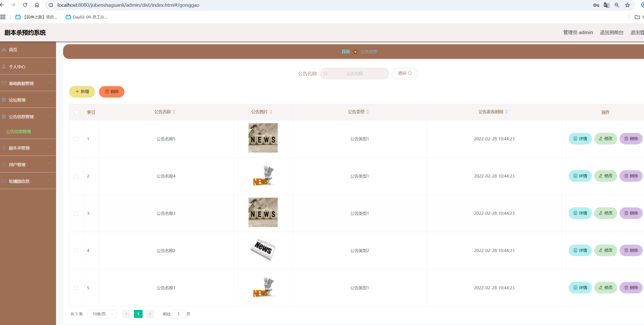This screenshot has width=644, height=325.
Task: Click the 公告类型 column sort icon
Action: pos(368,112)
